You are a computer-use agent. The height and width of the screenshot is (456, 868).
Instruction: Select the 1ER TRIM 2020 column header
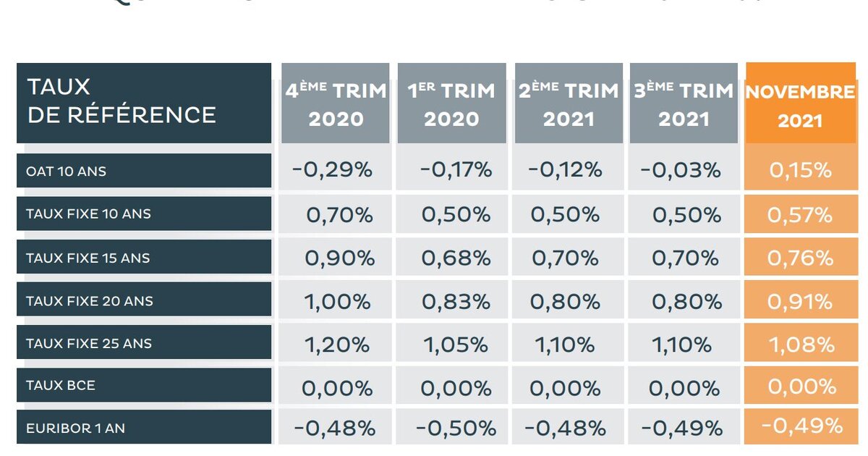pyautogui.click(x=451, y=103)
